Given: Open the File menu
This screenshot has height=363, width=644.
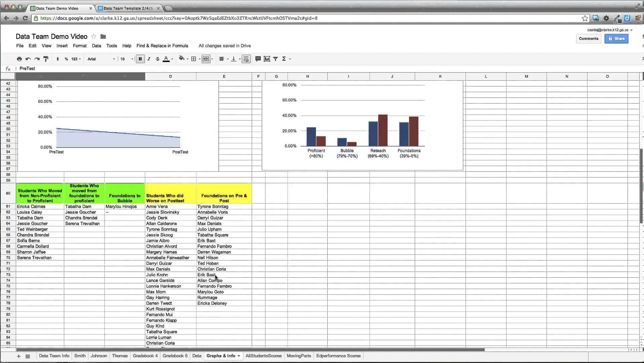Looking at the screenshot, I should [20, 46].
